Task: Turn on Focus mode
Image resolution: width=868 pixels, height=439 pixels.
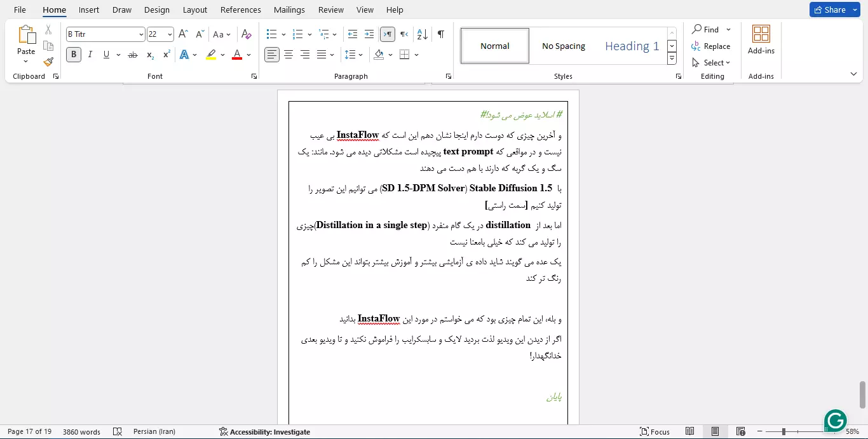Action: click(x=654, y=432)
